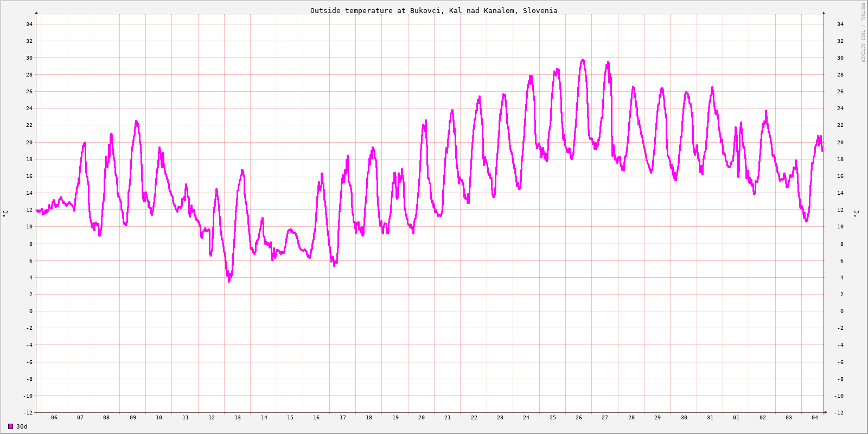Click the 20 value on the right temperature axis
868x434 pixels.
840,142
